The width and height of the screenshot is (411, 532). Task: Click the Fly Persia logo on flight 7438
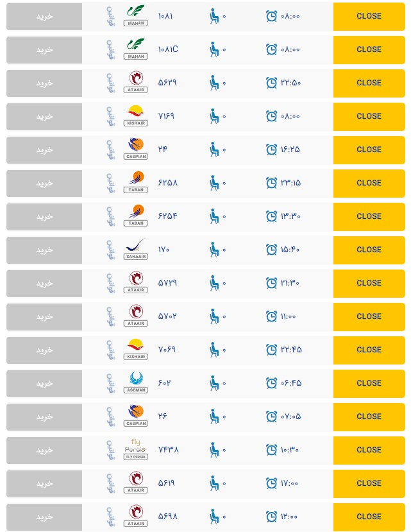tap(136, 449)
